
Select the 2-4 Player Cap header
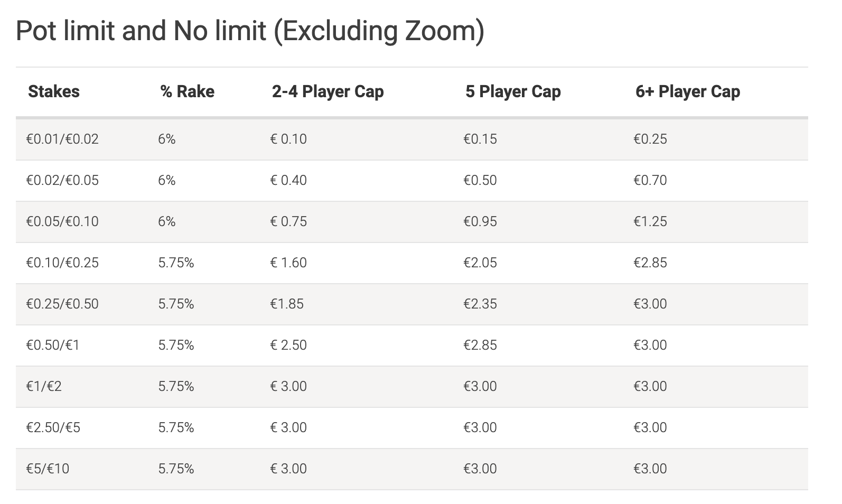click(x=328, y=91)
